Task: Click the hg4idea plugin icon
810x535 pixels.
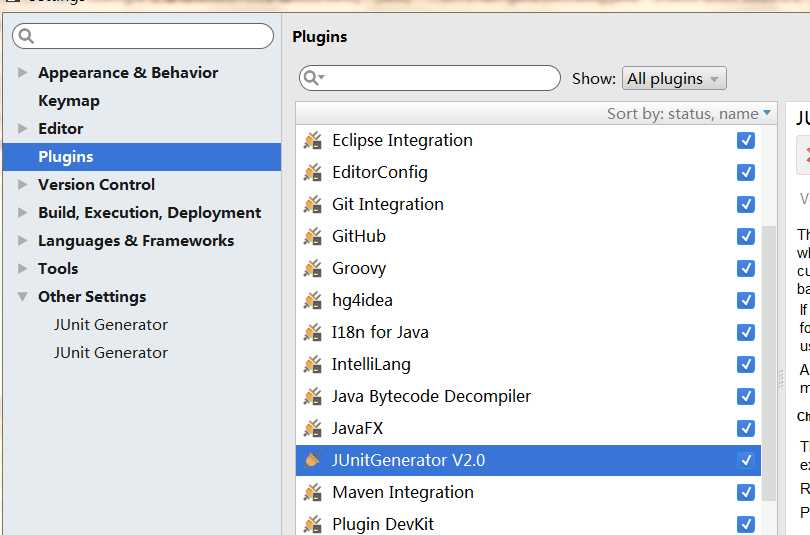Action: [313, 301]
